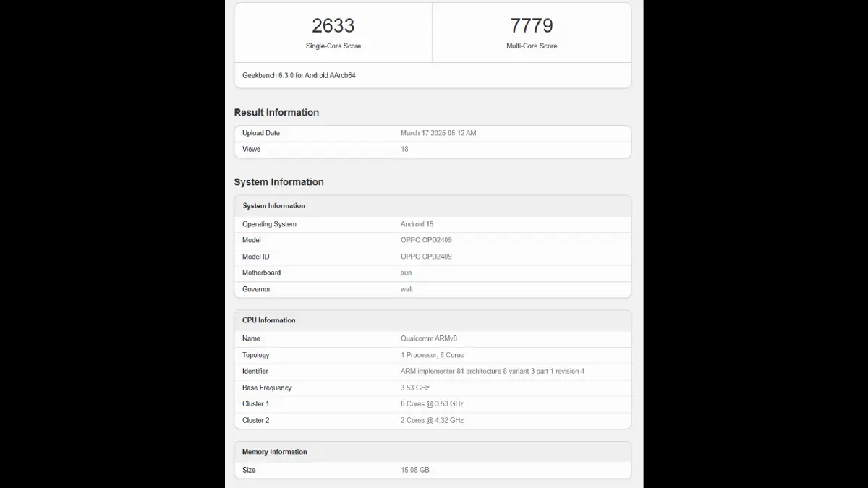Click the Memory Information table header
This screenshot has width=868, height=488.
pos(275,452)
